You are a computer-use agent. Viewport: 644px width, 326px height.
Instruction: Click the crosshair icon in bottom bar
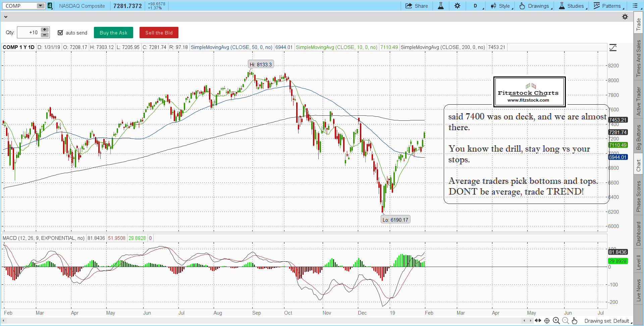point(547,321)
